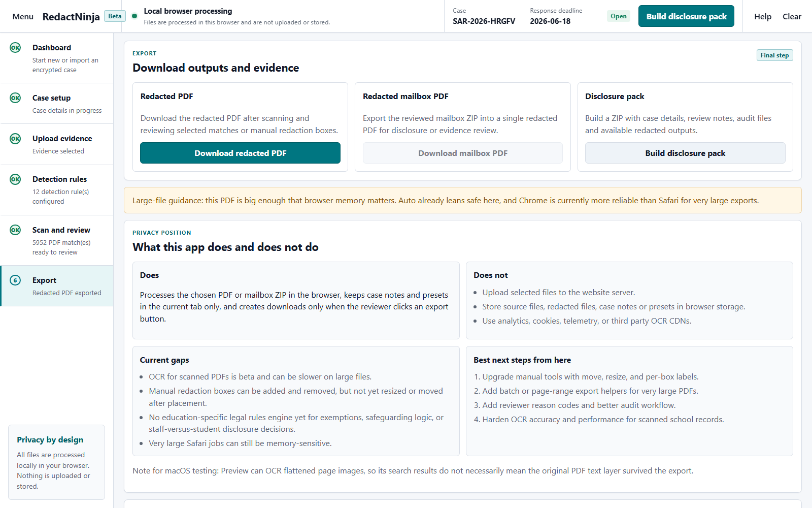Click Build disclosure pack in the header

point(686,16)
